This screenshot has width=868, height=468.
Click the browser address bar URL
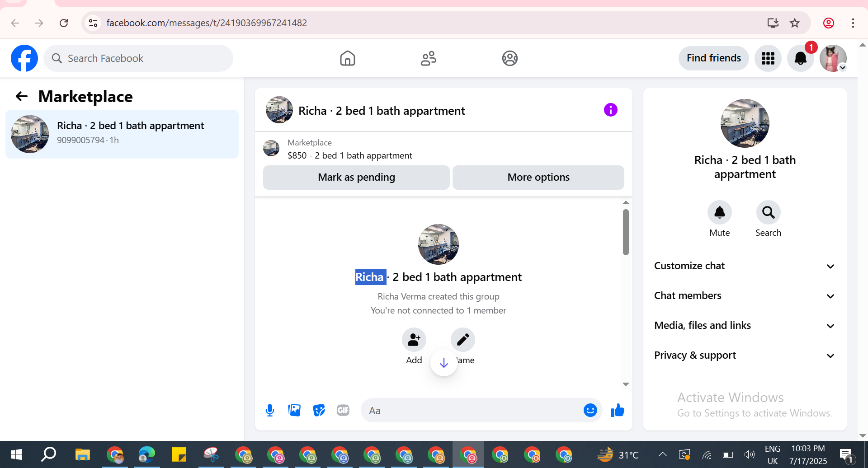[207, 23]
